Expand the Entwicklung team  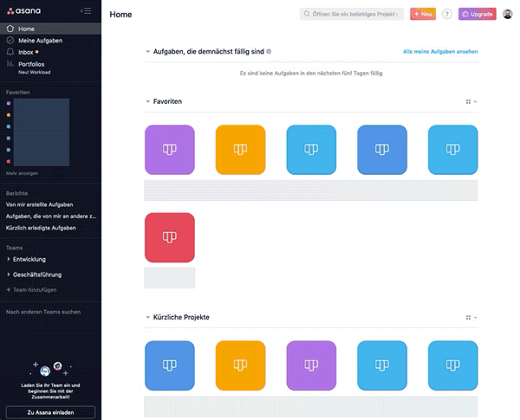(9, 259)
